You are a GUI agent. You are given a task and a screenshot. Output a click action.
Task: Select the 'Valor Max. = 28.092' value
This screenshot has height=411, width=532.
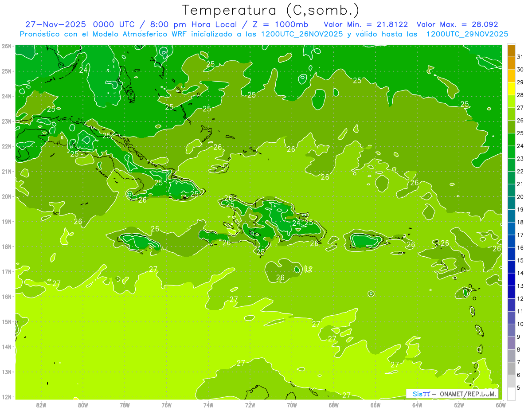(x=458, y=24)
